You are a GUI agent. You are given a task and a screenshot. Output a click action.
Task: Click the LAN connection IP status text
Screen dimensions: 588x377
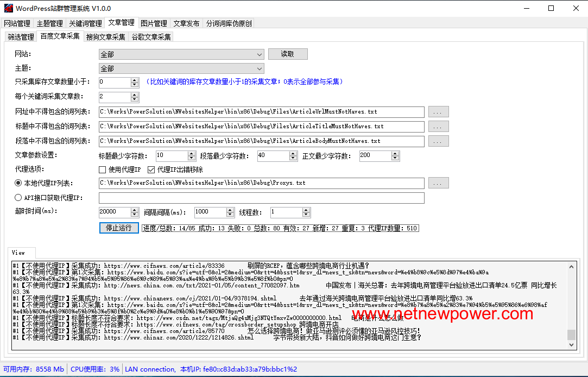tap(211, 369)
